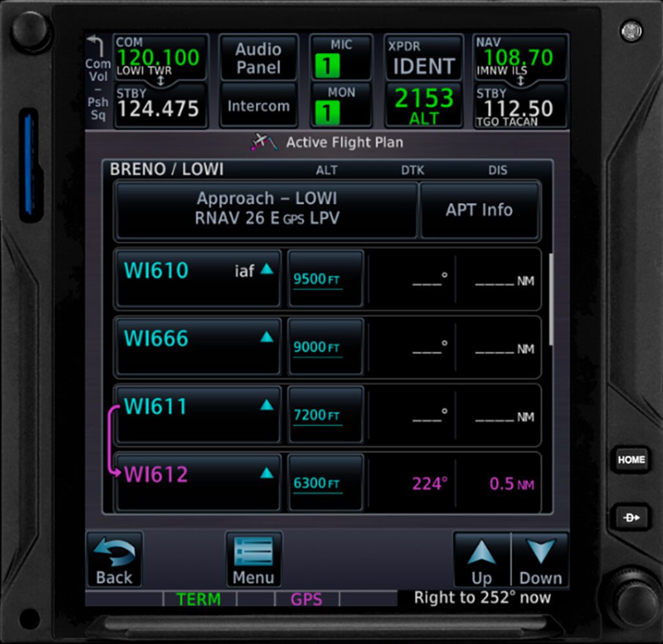Click the SD card slot
The width and height of the screenshot is (663, 644).
[30, 165]
